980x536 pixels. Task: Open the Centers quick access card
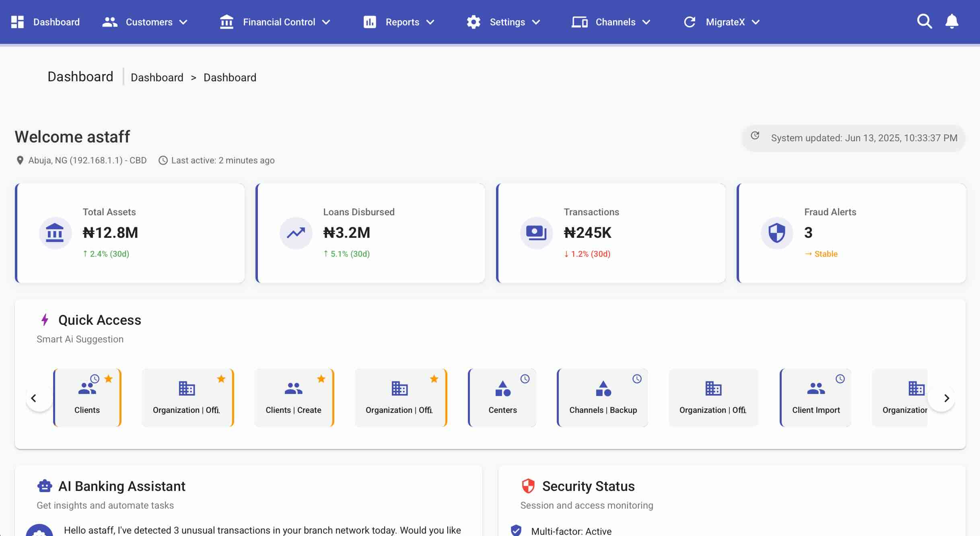pos(502,398)
